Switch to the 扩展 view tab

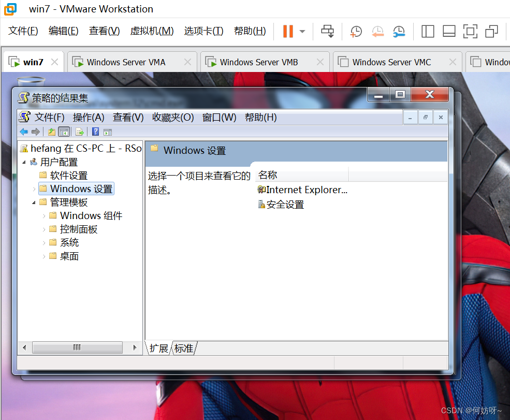(x=158, y=348)
